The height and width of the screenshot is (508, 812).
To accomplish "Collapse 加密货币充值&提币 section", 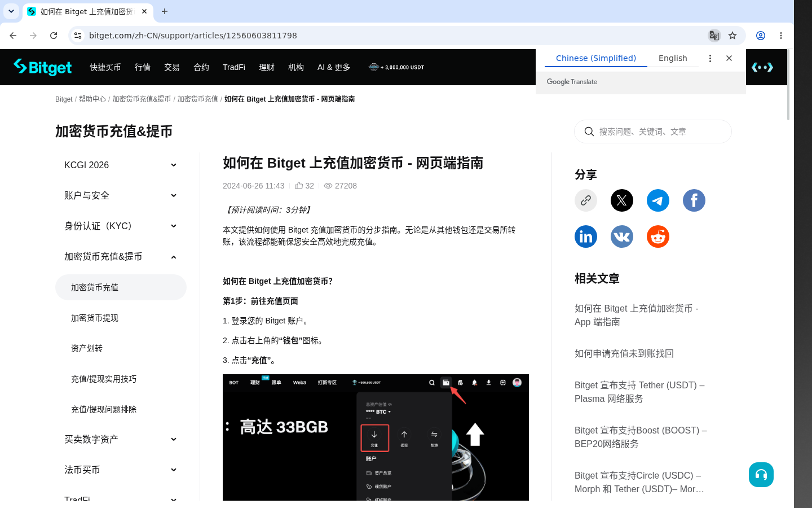I will 121,256.
